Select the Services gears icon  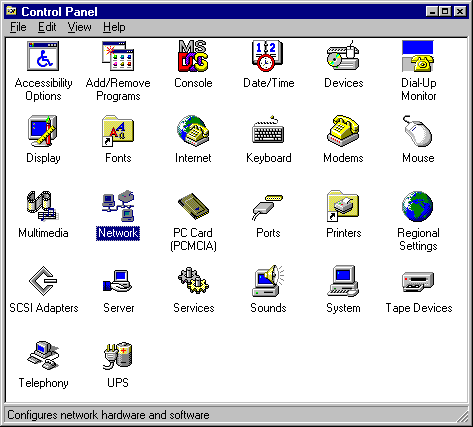click(x=193, y=281)
